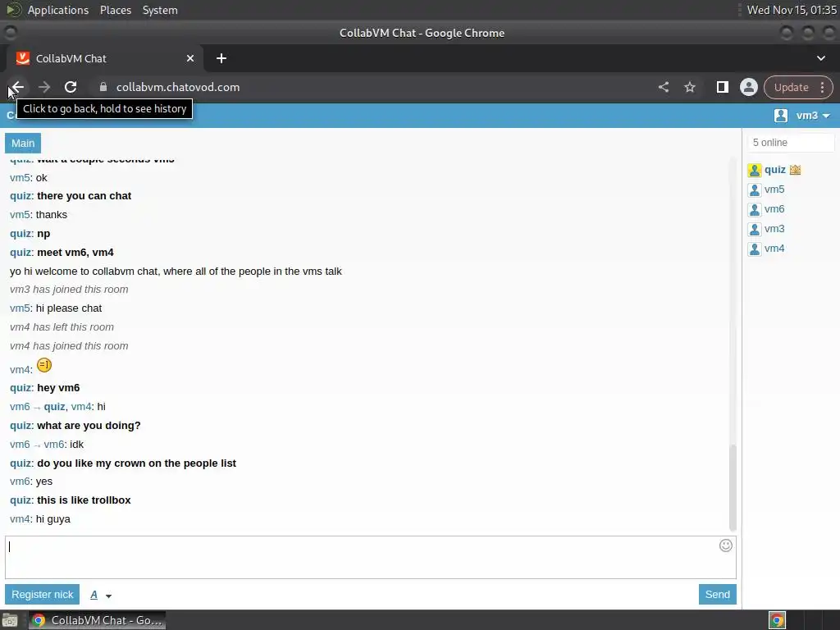
Task: Open the Places menu
Action: point(116,10)
